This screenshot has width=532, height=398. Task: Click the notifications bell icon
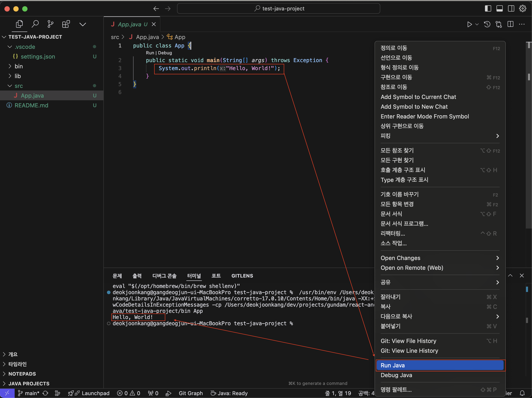click(522, 393)
